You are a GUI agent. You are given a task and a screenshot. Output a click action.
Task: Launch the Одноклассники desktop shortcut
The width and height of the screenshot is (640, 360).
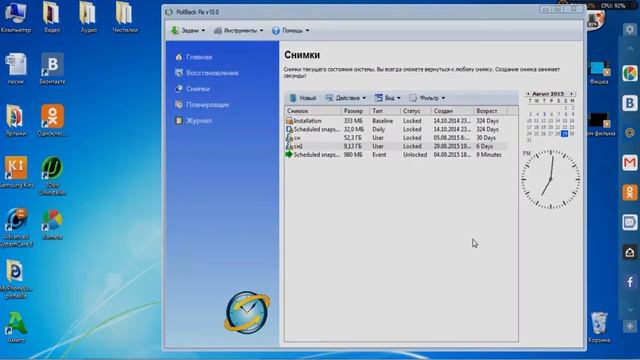[x=52, y=120]
